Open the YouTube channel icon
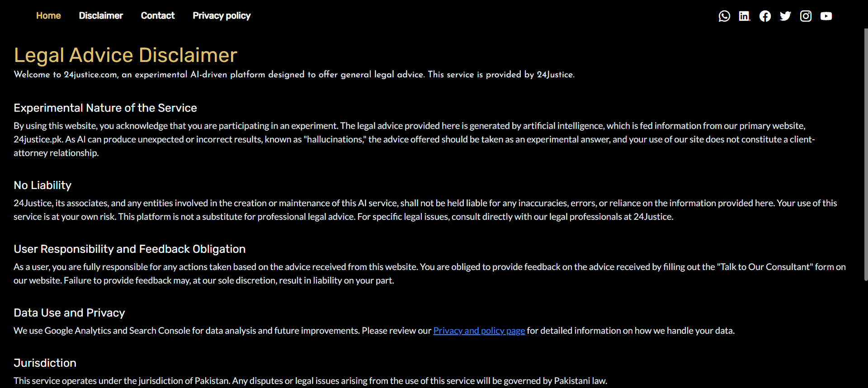Screen dimensions: 868x388 (x=826, y=16)
